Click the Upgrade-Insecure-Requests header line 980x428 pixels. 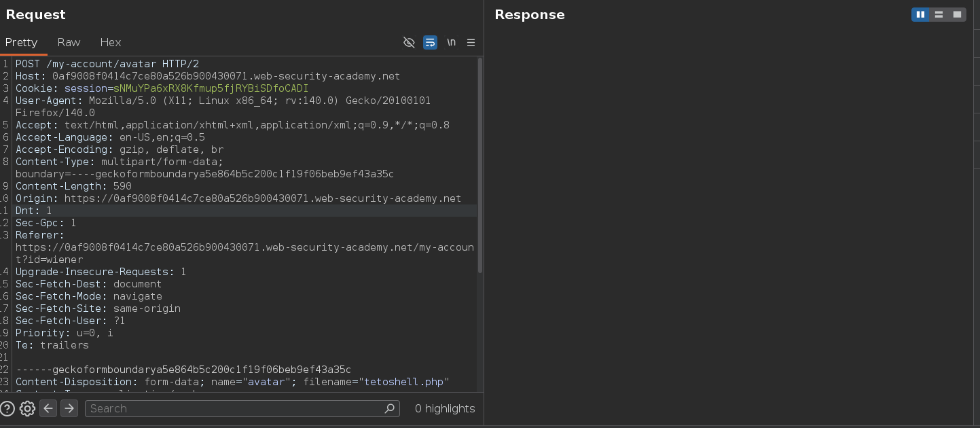[x=101, y=272]
